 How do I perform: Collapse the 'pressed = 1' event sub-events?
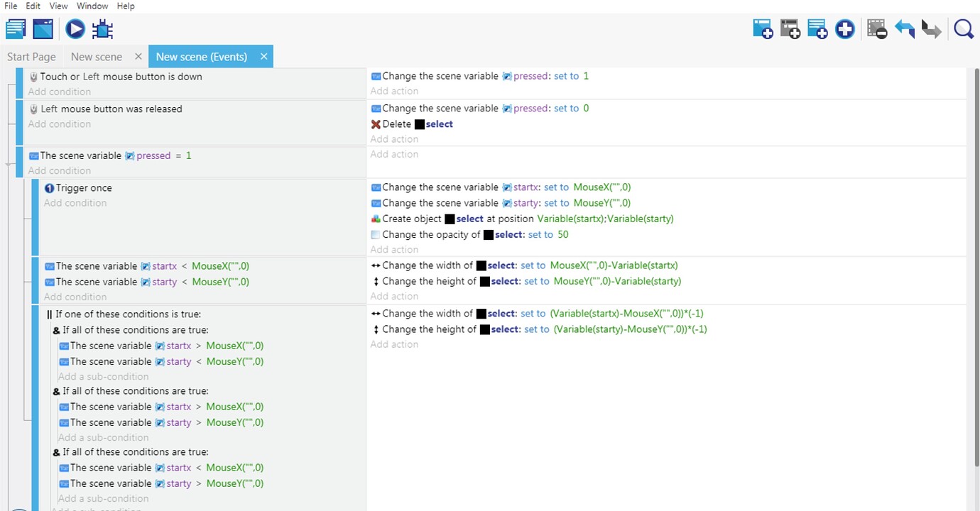[x=9, y=165]
